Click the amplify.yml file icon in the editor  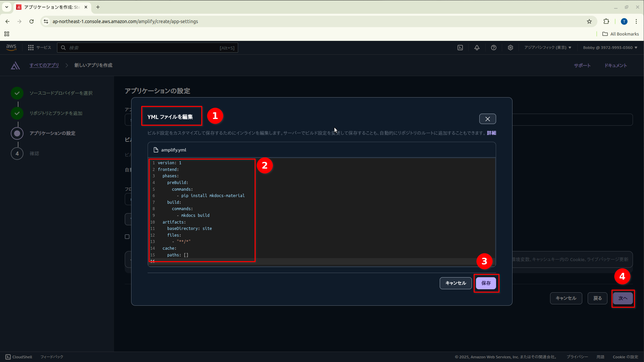click(x=155, y=150)
